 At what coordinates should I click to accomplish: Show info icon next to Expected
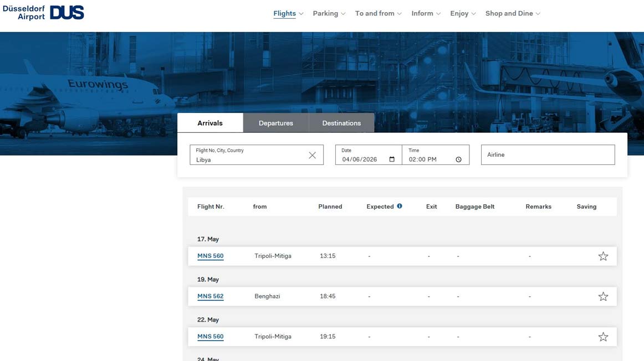click(399, 206)
